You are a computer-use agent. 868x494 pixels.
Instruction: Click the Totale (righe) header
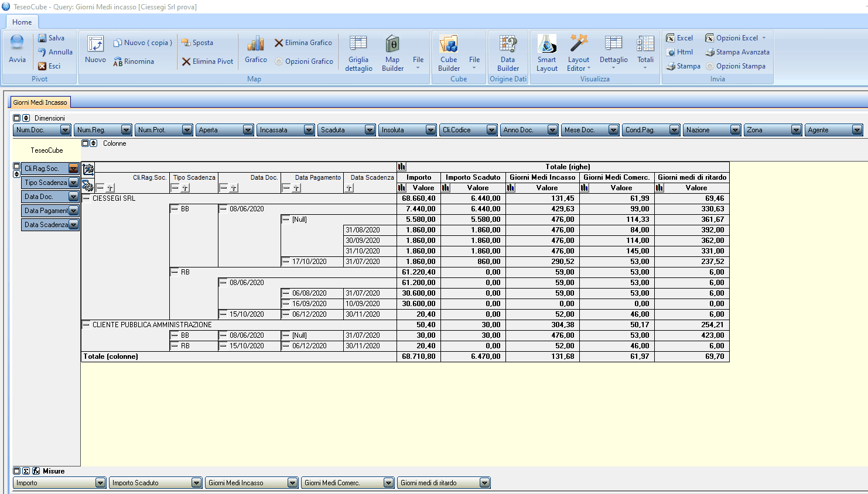pyautogui.click(x=568, y=167)
